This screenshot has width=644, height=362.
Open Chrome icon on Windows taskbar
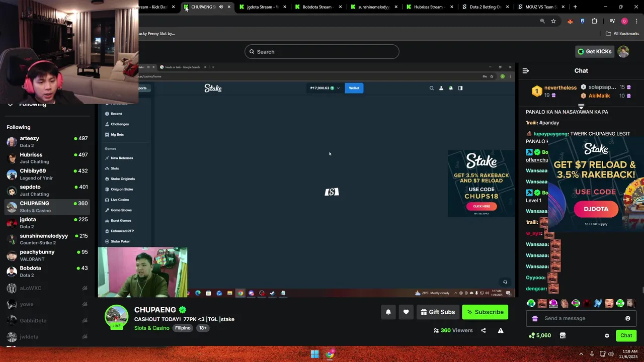click(330, 354)
